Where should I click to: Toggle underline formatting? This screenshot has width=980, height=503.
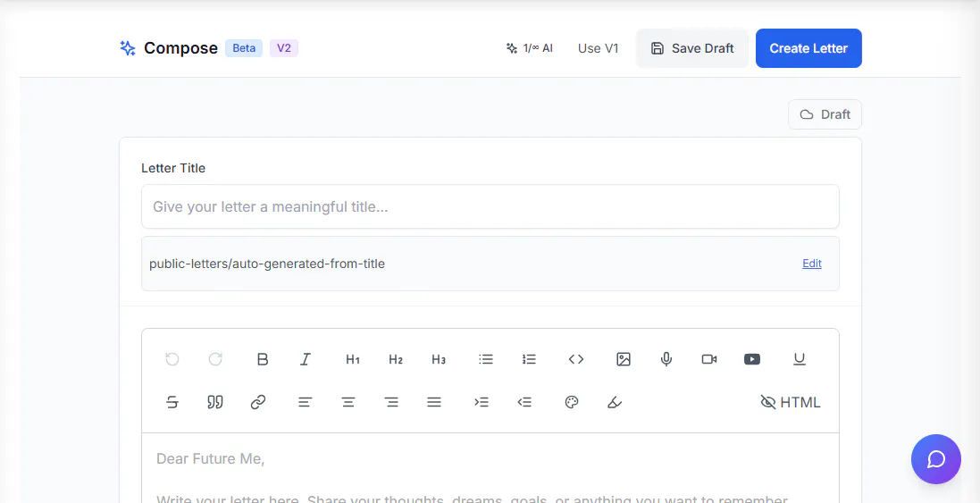tap(800, 359)
